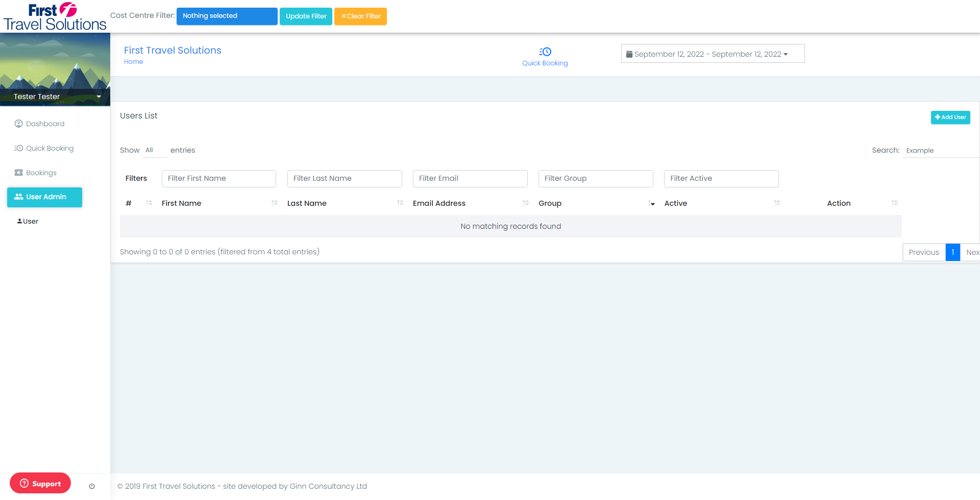Sort table by Email Address column arrows
980x500 pixels.
[x=526, y=203]
